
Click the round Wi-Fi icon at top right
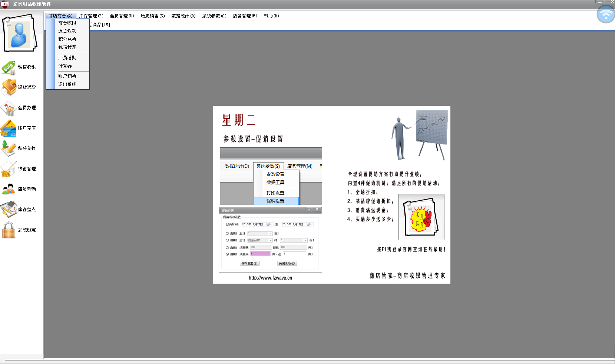tap(606, 14)
